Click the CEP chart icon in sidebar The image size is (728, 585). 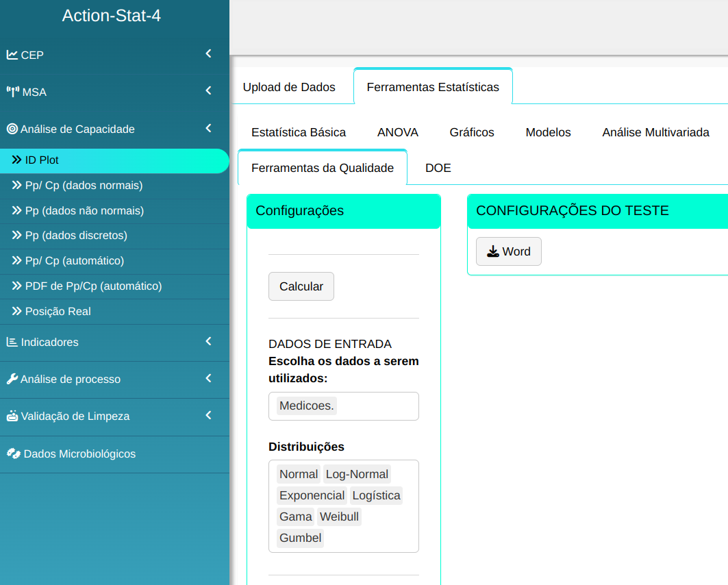click(x=12, y=55)
